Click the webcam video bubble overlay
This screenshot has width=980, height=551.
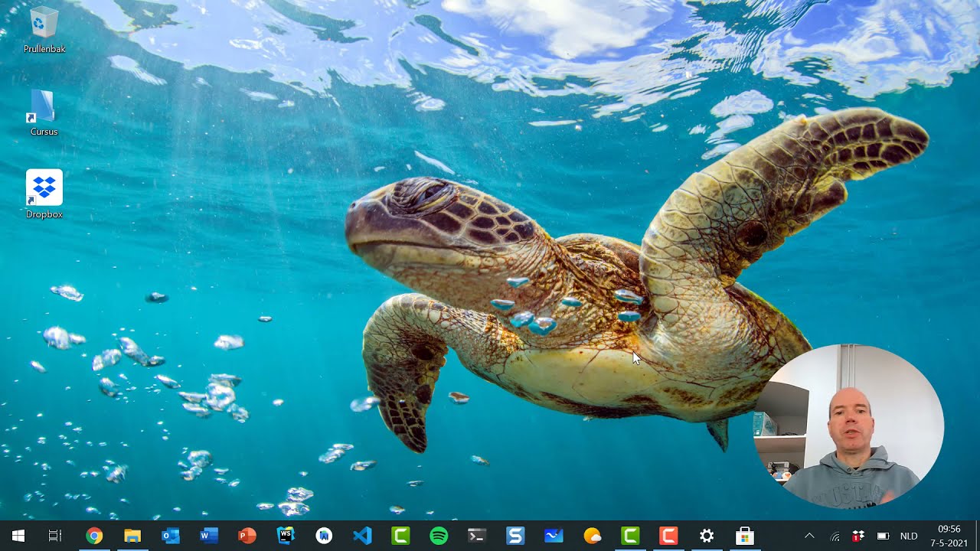coord(848,426)
